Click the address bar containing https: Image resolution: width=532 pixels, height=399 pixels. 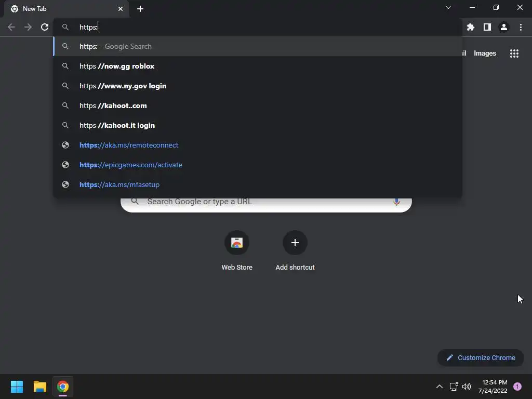pyautogui.click(x=258, y=27)
